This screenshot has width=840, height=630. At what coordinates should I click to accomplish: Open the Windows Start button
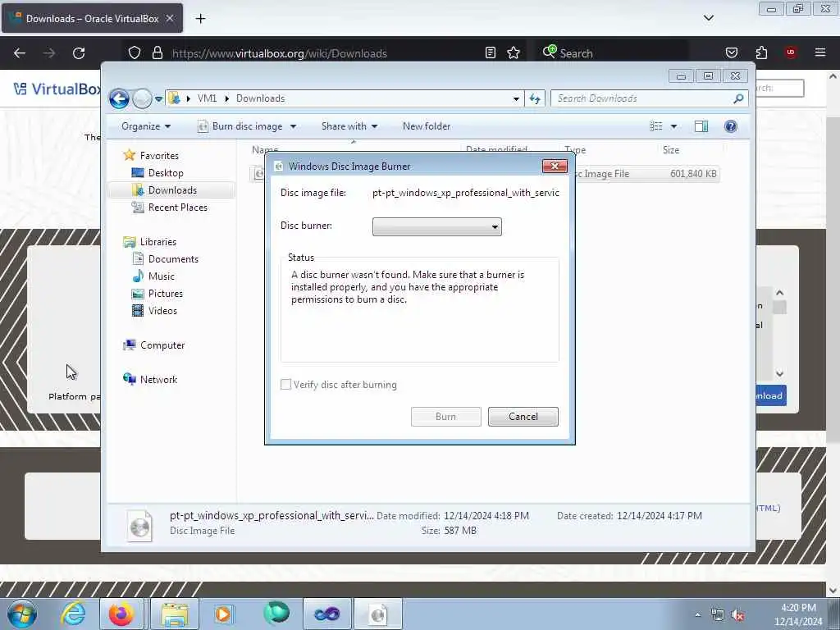point(21,614)
